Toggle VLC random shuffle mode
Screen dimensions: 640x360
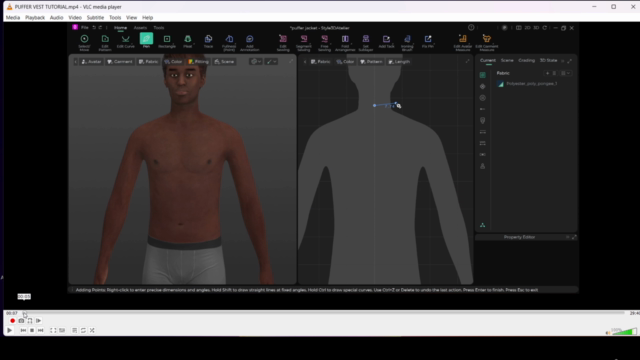pos(92,331)
